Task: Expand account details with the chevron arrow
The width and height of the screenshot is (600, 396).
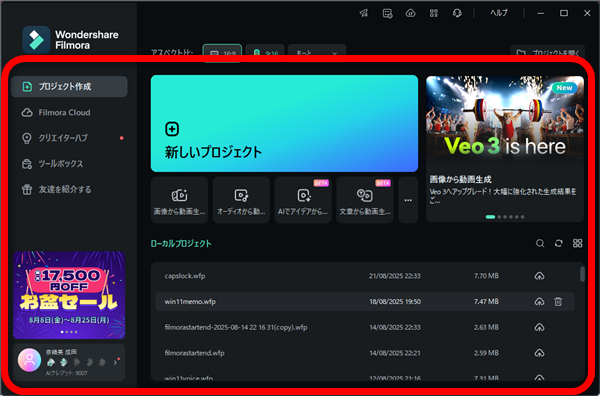Action: click(115, 362)
